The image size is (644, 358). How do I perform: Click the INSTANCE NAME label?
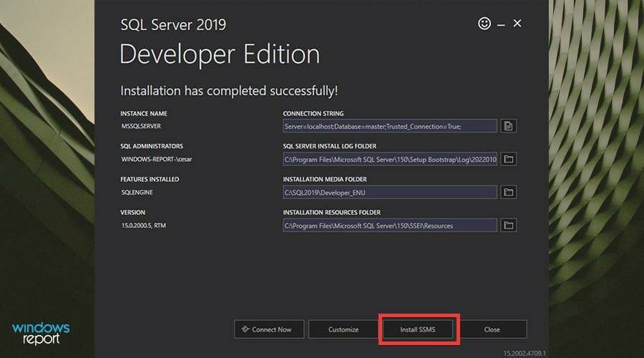coord(144,113)
